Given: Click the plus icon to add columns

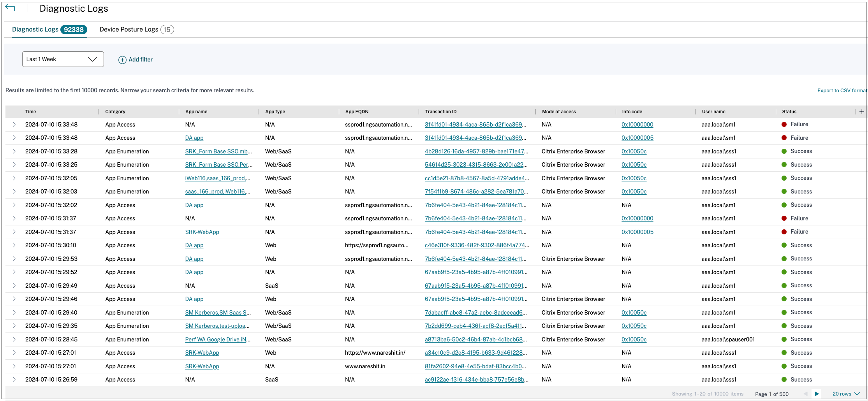Looking at the screenshot, I should [861, 112].
